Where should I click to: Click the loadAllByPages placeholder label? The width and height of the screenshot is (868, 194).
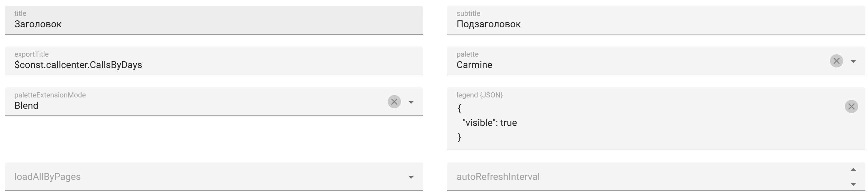[x=47, y=177]
